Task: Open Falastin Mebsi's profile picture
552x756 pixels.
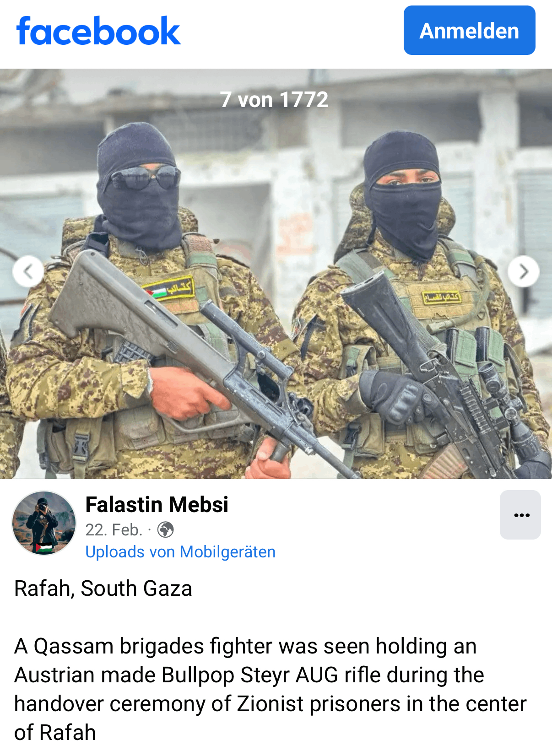Action: coord(44,523)
